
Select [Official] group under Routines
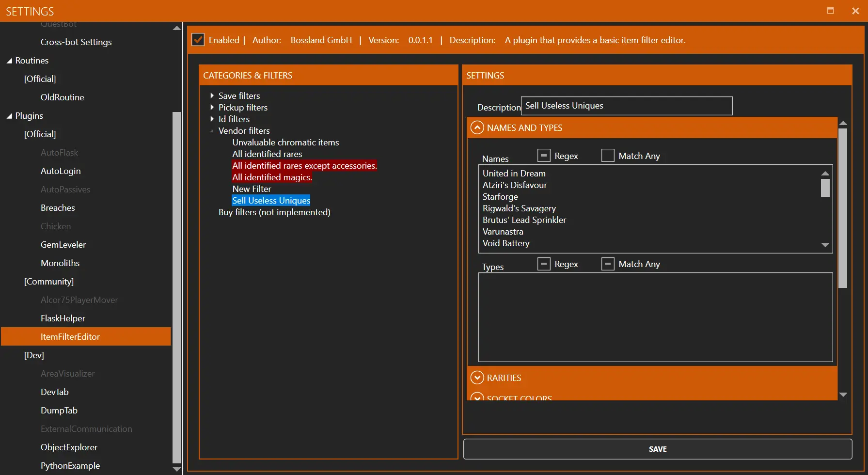coord(40,79)
